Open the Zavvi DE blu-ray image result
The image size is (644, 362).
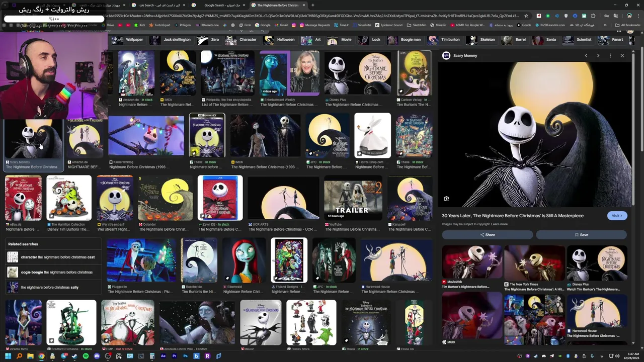click(220, 198)
